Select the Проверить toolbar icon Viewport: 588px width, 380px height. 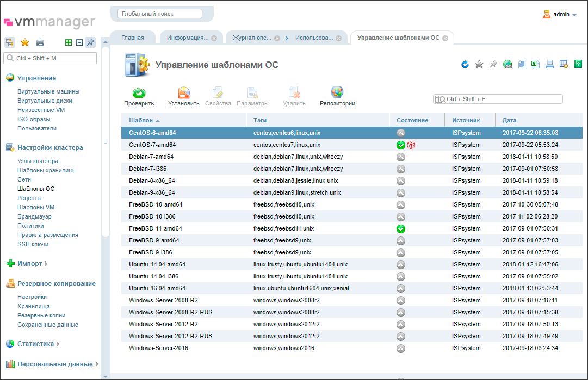tap(138, 94)
